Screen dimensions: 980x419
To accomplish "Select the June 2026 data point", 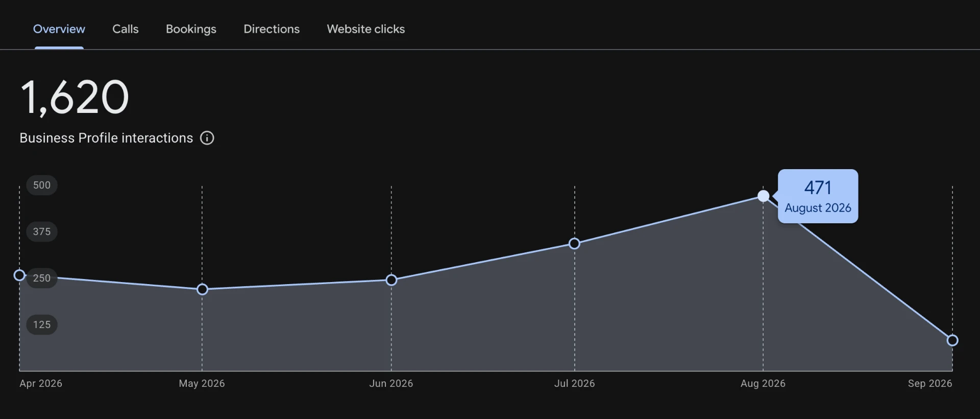I will 391,280.
